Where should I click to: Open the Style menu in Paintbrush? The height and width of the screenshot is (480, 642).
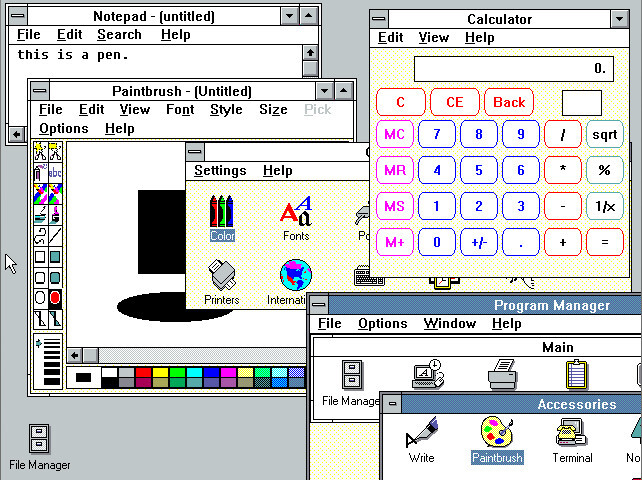pyautogui.click(x=226, y=110)
